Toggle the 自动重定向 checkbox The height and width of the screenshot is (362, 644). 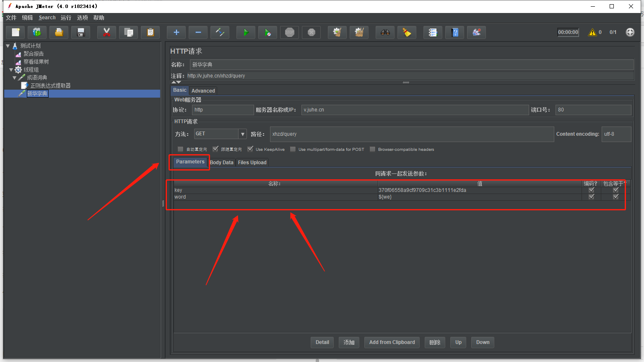tap(180, 149)
